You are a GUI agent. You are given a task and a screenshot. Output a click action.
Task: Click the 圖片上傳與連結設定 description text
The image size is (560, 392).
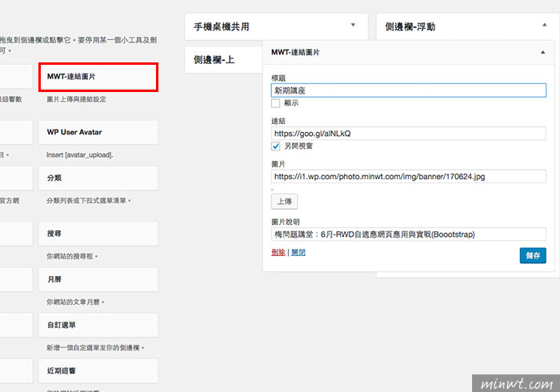[x=77, y=99]
